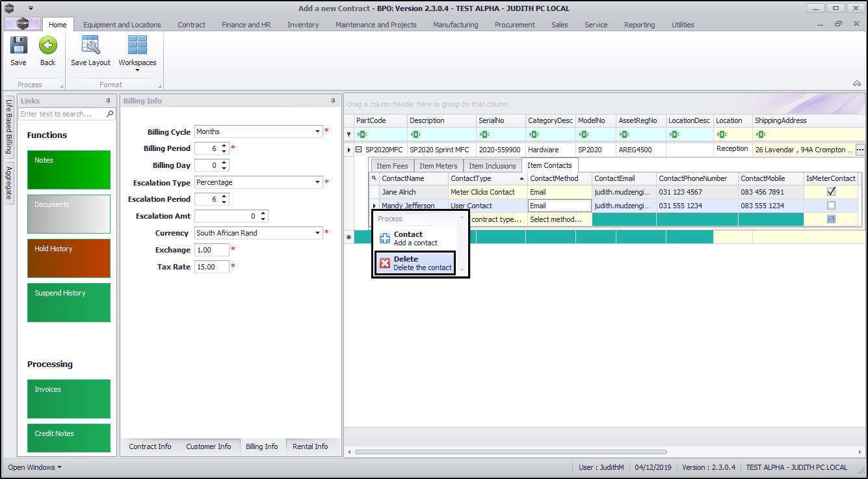Click the red Delete contact icon

[385, 264]
